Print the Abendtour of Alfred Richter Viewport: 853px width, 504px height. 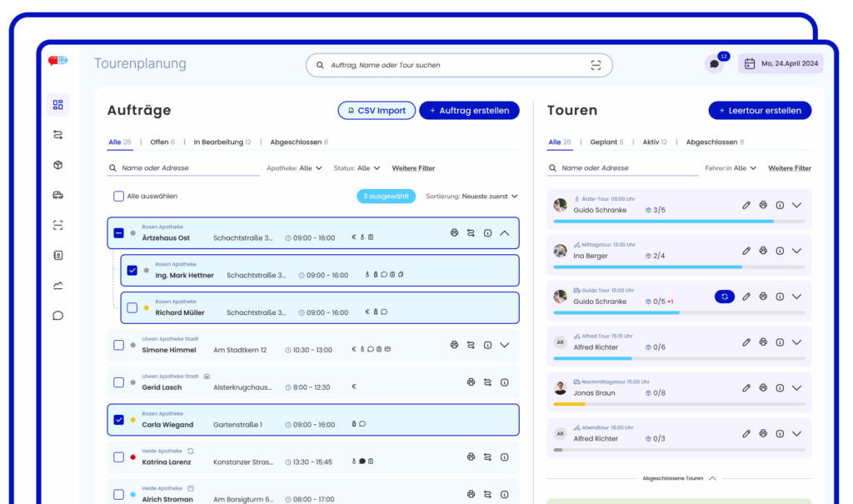point(763,434)
